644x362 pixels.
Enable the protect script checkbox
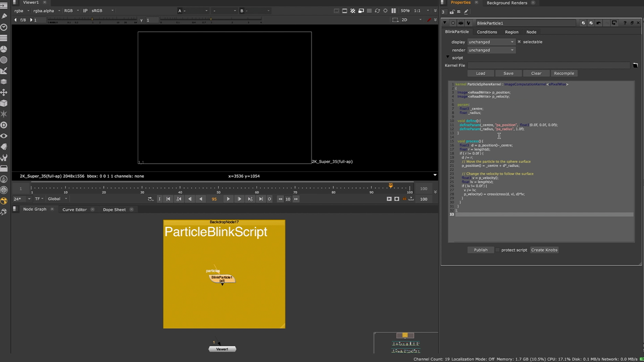tap(497, 250)
